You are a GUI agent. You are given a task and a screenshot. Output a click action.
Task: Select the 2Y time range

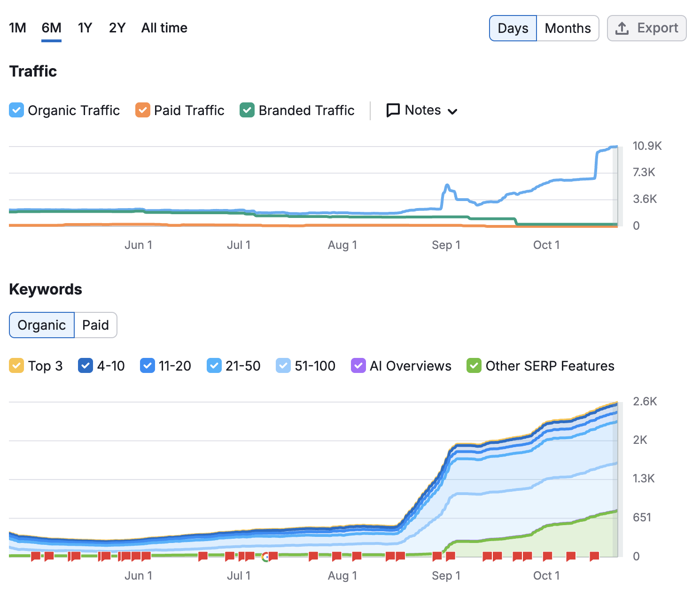tap(117, 28)
